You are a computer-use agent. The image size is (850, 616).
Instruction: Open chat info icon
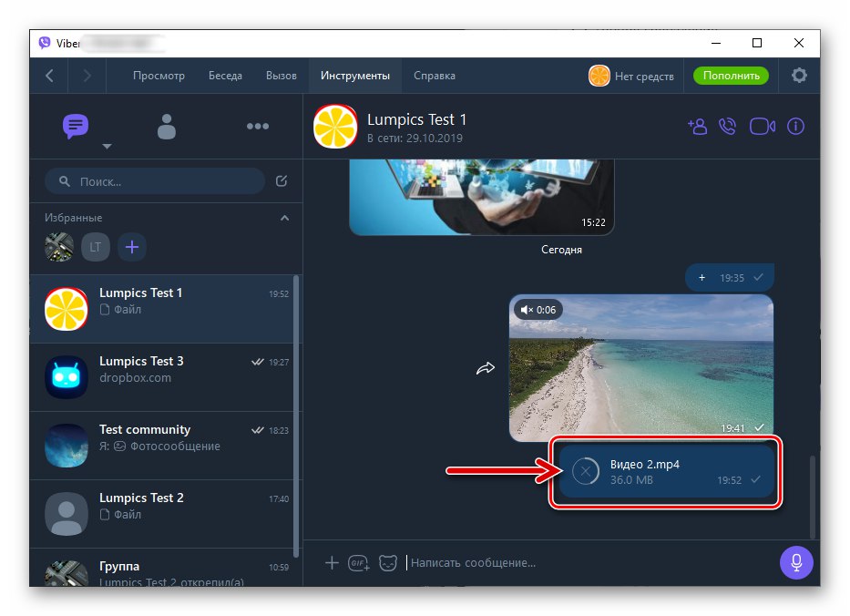pos(795,127)
